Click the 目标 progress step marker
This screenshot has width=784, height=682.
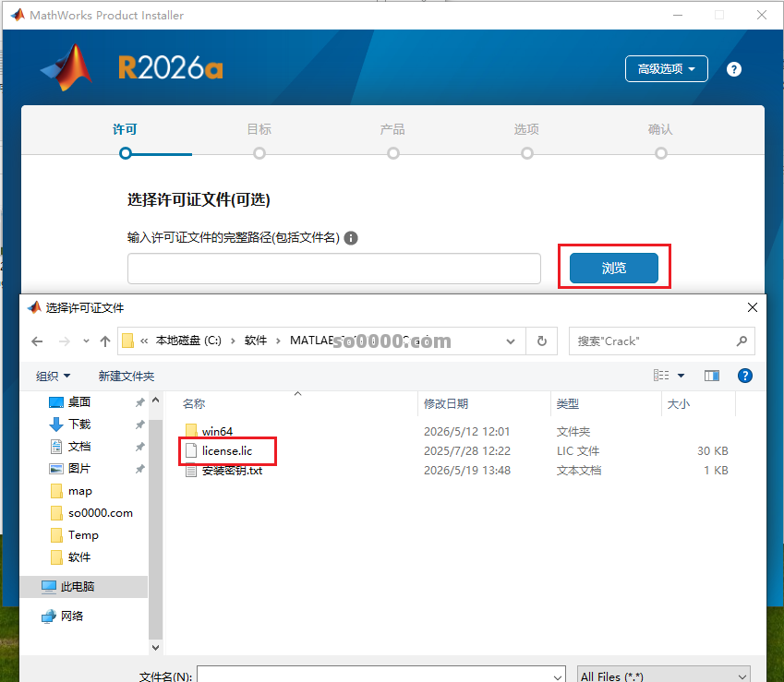point(259,153)
